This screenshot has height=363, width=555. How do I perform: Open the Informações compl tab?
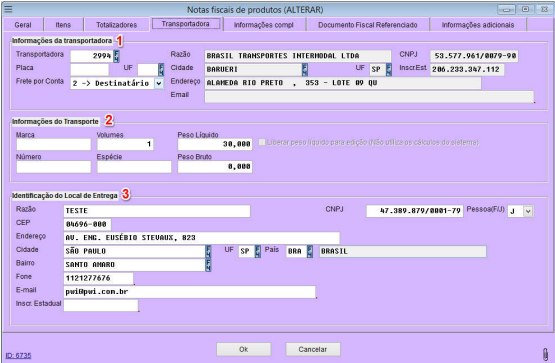pos(264,25)
